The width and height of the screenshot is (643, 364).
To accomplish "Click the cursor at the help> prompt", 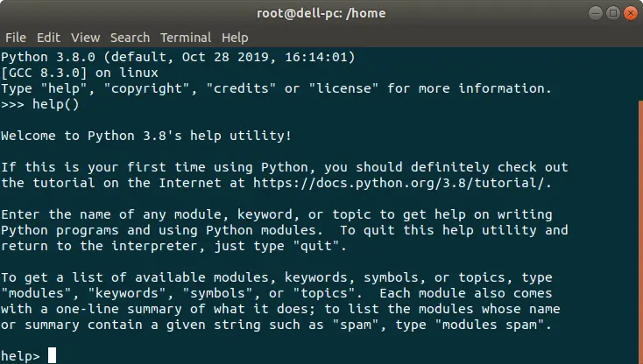I will [x=53, y=356].
